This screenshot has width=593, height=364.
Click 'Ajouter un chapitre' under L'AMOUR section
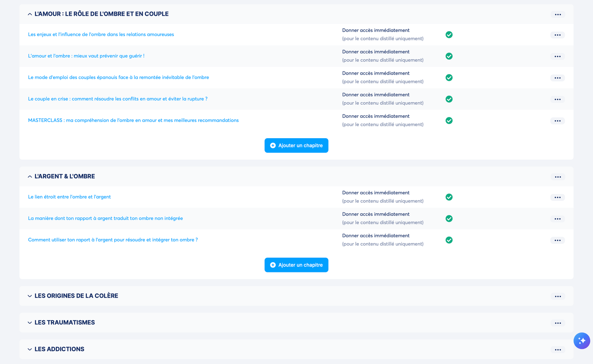tap(296, 145)
